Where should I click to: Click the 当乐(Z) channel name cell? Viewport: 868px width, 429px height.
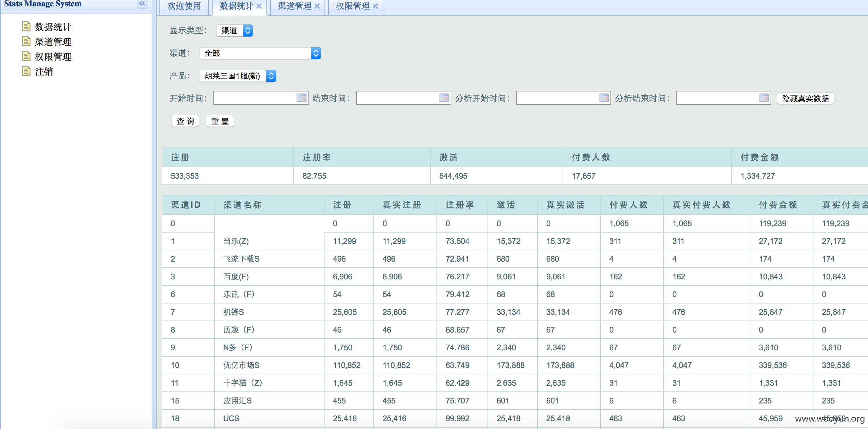tap(269, 241)
